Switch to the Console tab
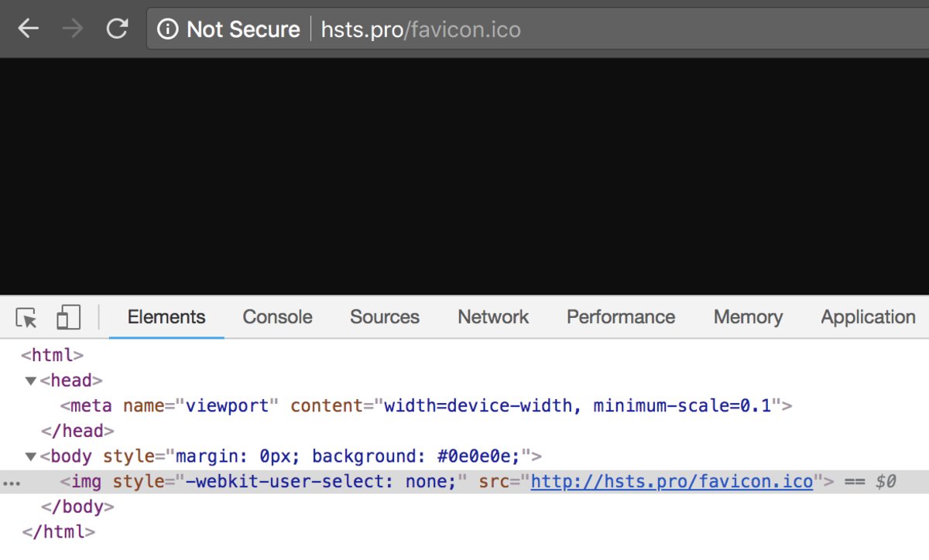929x560 pixels. (x=277, y=317)
